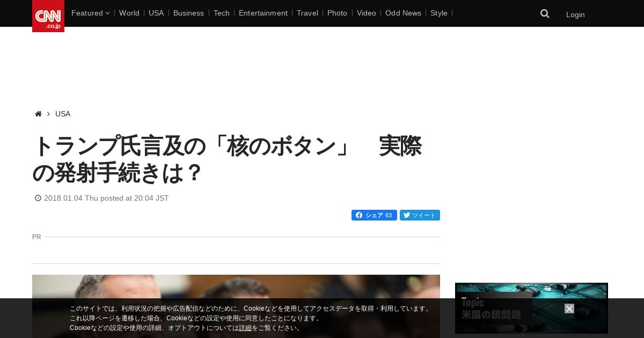
Task: Click USA in the breadcrumb
Action: [63, 114]
